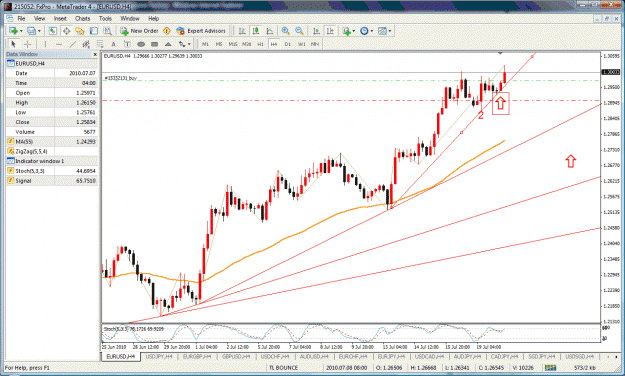Switch chart to Line Chart icon
The width and height of the screenshot is (625, 376).
270,31
